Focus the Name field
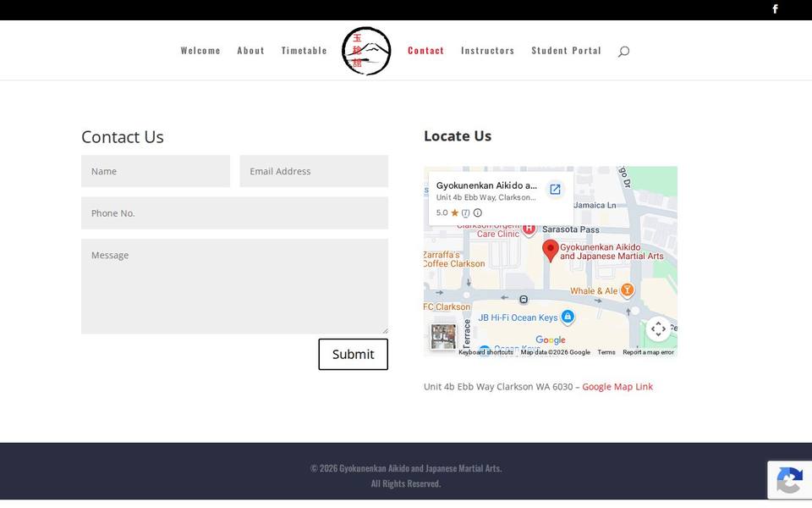The image size is (812, 508). pyautogui.click(x=156, y=171)
